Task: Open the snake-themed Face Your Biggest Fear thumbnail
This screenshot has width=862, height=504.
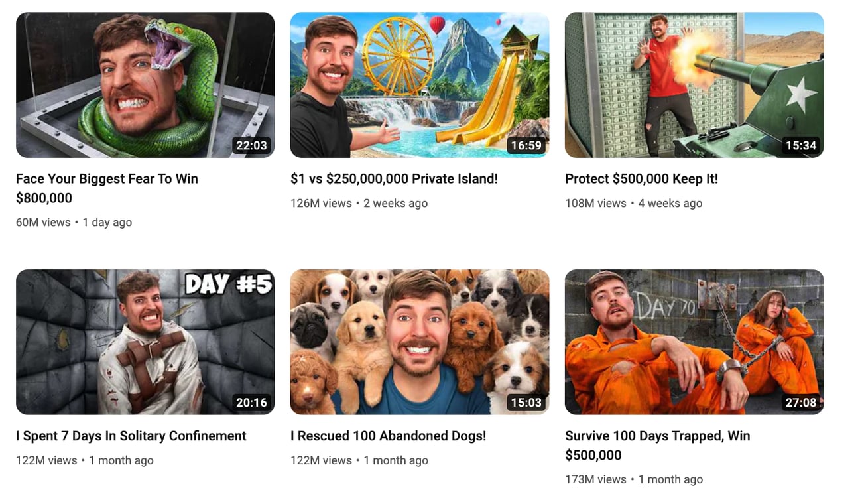Action: [145, 85]
